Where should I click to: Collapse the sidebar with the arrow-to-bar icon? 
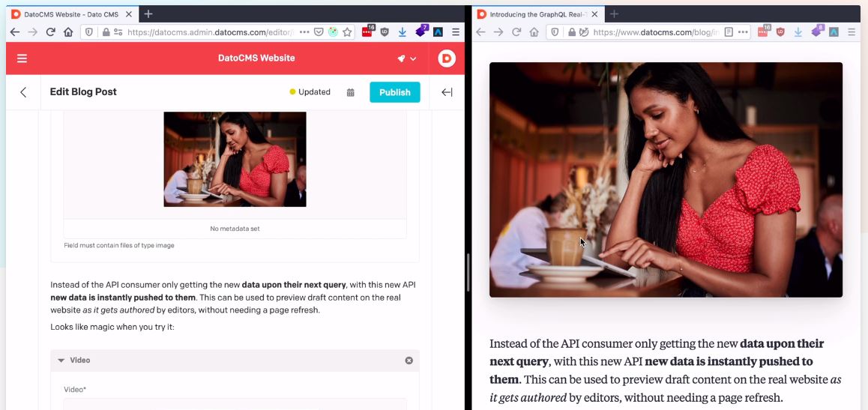tap(447, 92)
